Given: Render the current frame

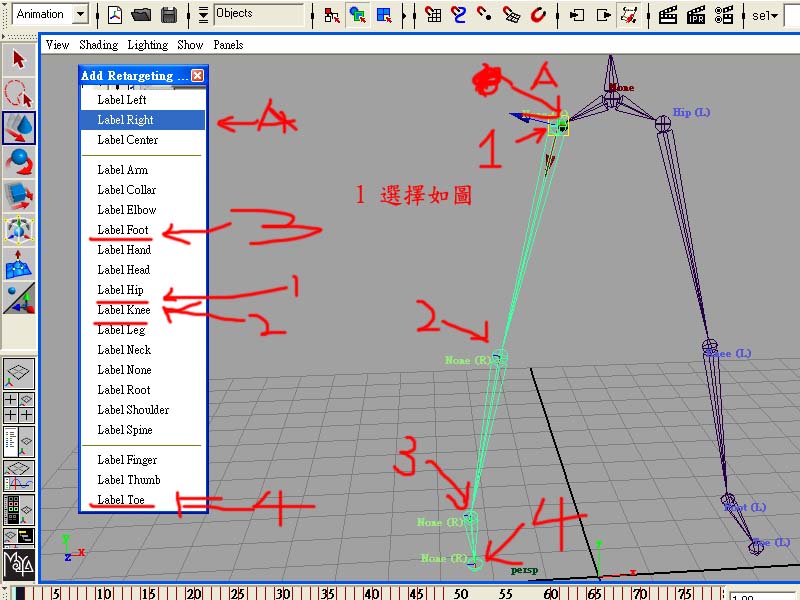Looking at the screenshot, I should 668,15.
